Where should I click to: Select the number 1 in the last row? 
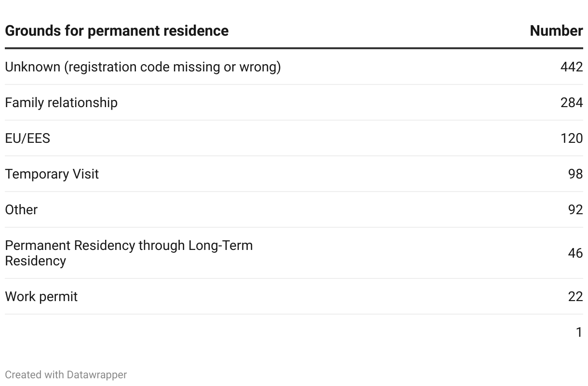pyautogui.click(x=579, y=332)
